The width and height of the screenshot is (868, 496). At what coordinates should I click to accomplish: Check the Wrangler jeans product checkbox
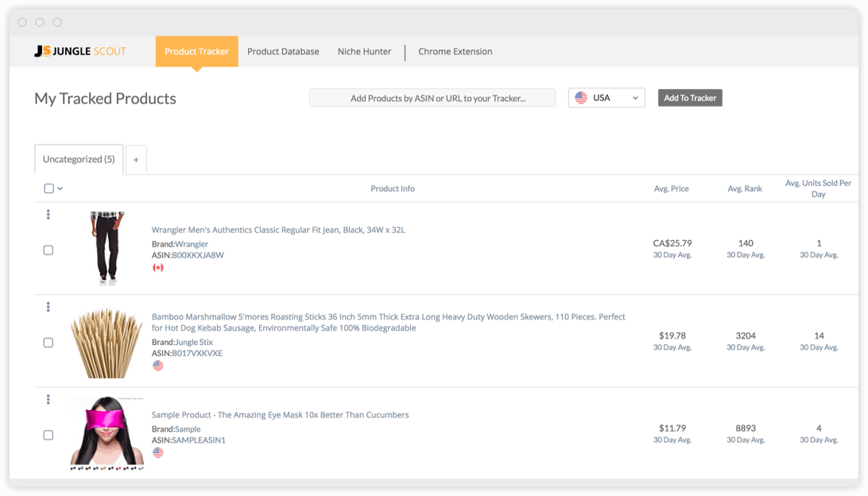pos(48,250)
